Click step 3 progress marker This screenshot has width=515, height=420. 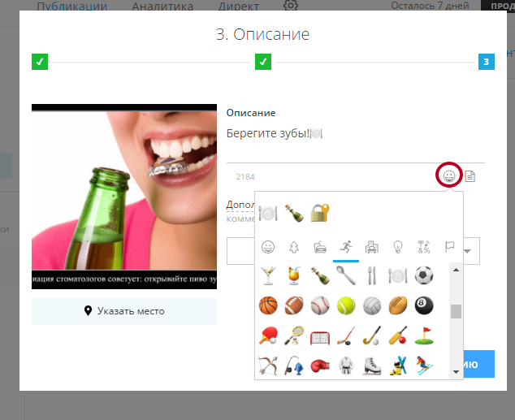(487, 62)
